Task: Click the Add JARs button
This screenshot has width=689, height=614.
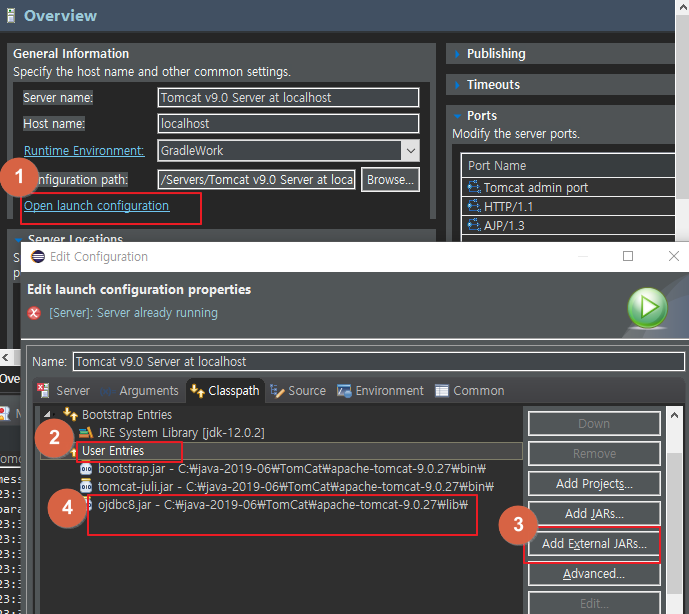Action: pos(594,513)
